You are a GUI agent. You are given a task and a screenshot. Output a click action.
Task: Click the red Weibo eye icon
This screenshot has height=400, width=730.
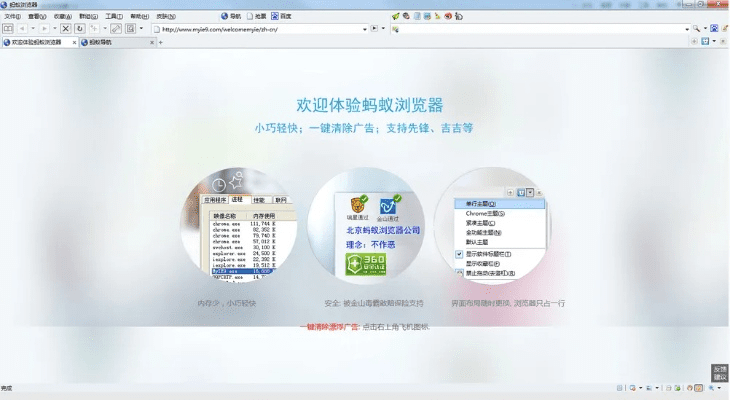[448, 16]
